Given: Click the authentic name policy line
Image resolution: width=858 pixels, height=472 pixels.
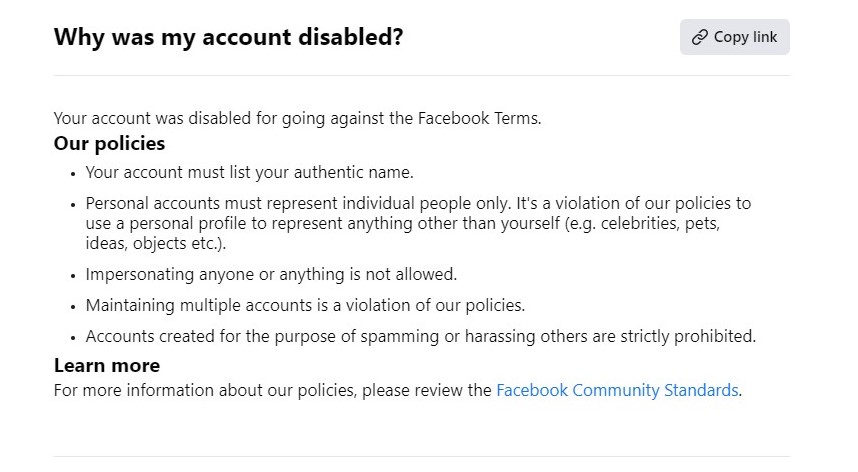Looking at the screenshot, I should click(249, 172).
